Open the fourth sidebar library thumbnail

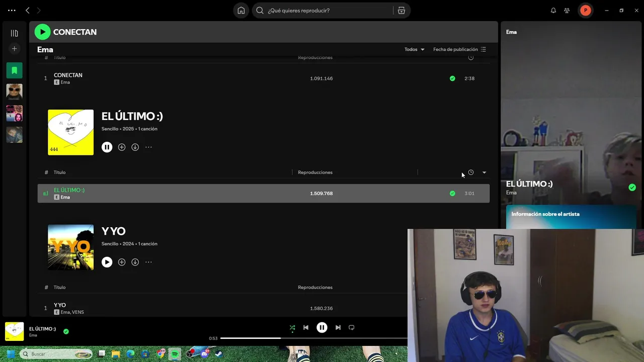click(x=14, y=135)
